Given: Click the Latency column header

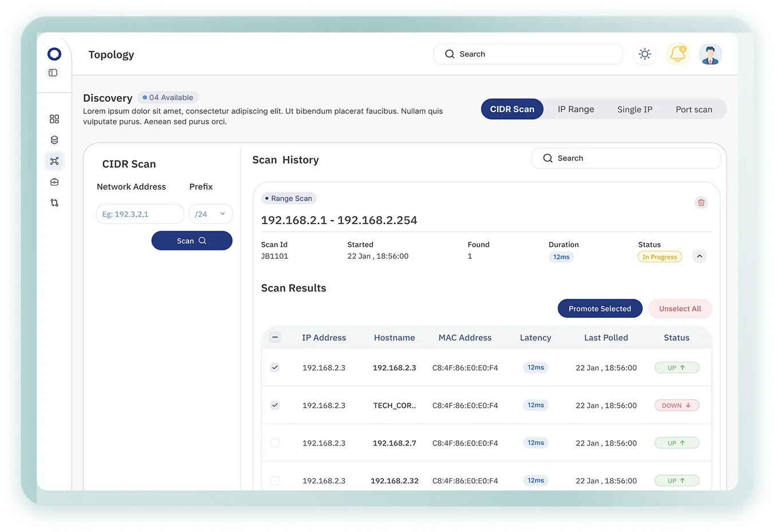Looking at the screenshot, I should (x=536, y=338).
